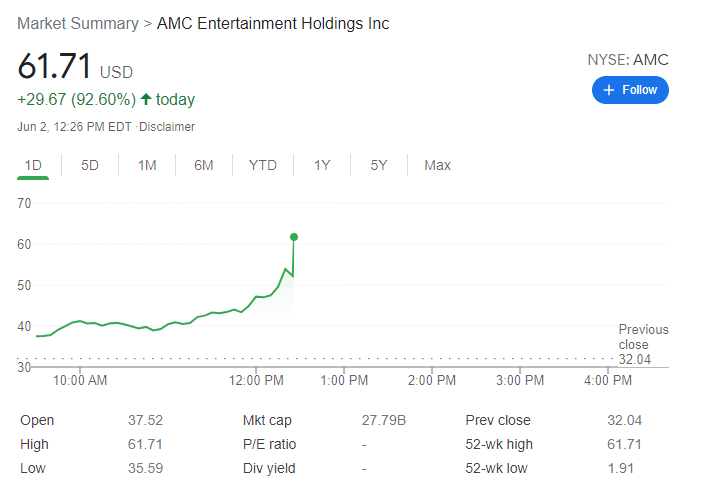
Task: Switch to the 6M chart tab
Action: 204,165
